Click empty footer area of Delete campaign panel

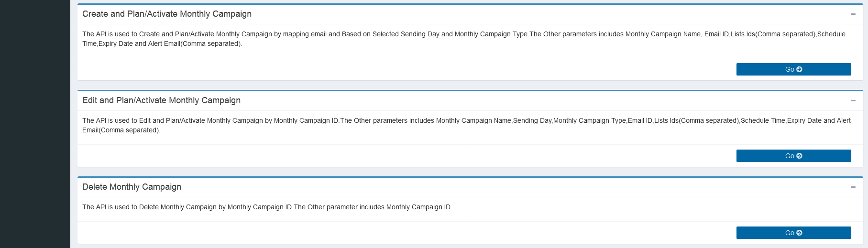[383, 233]
